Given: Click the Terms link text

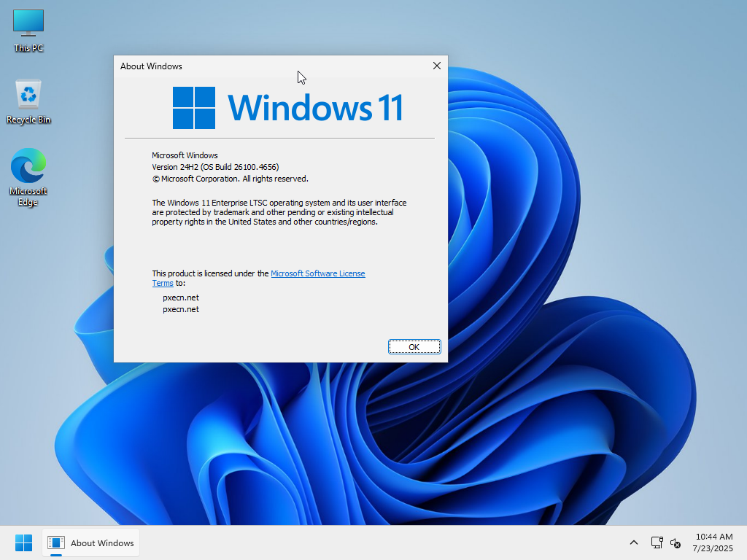Looking at the screenshot, I should [x=162, y=283].
